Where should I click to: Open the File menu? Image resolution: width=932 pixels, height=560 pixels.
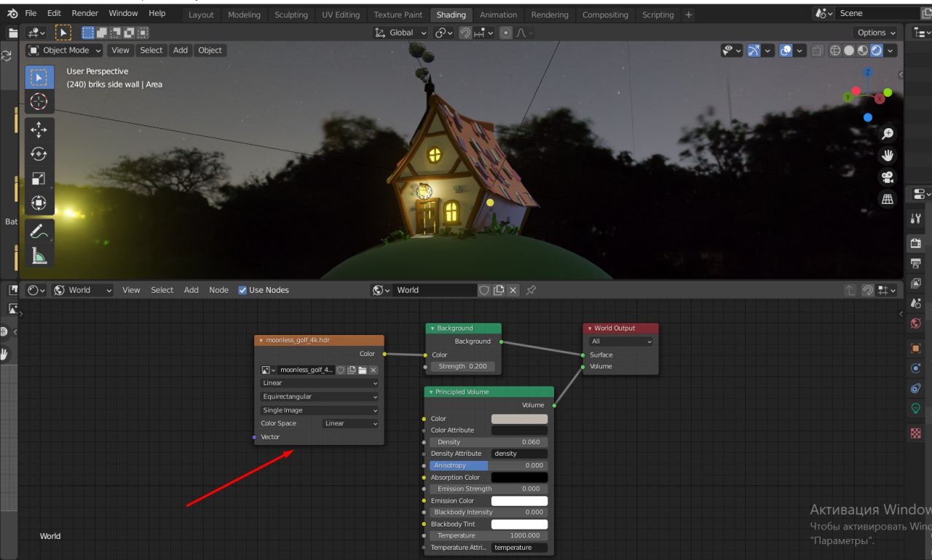tap(31, 13)
